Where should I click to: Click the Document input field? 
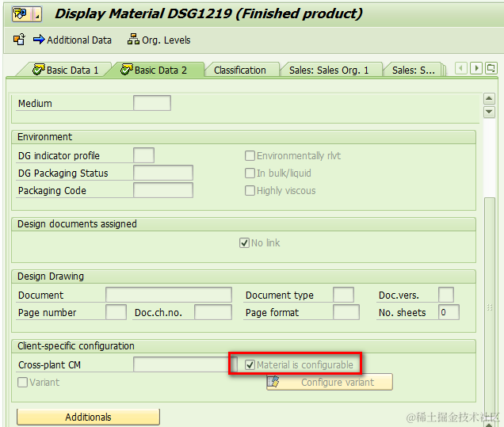point(169,295)
